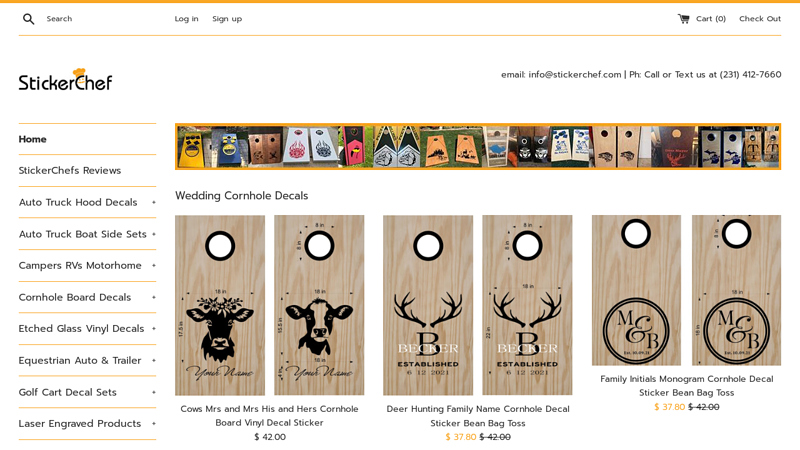Screen dimensions: 800x450
Task: Go to Check Out
Action: [760, 19]
